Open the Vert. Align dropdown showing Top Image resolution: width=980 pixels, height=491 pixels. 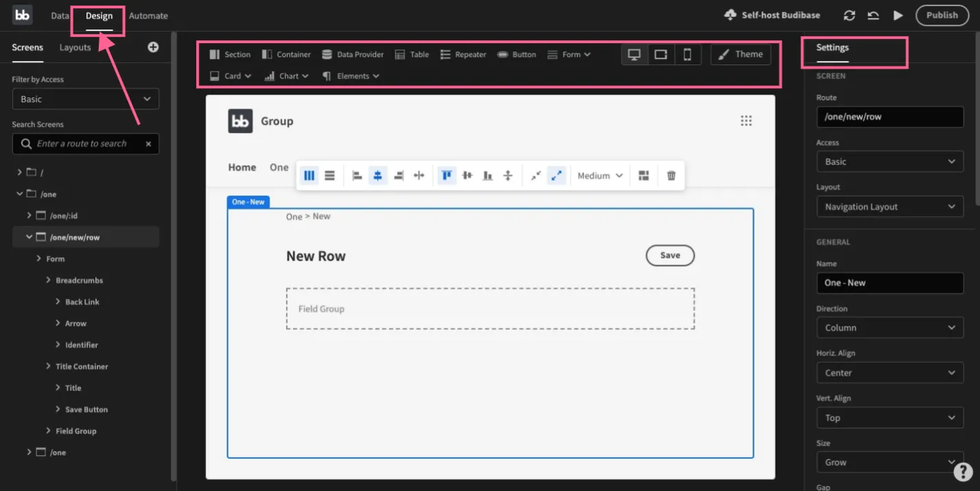889,418
